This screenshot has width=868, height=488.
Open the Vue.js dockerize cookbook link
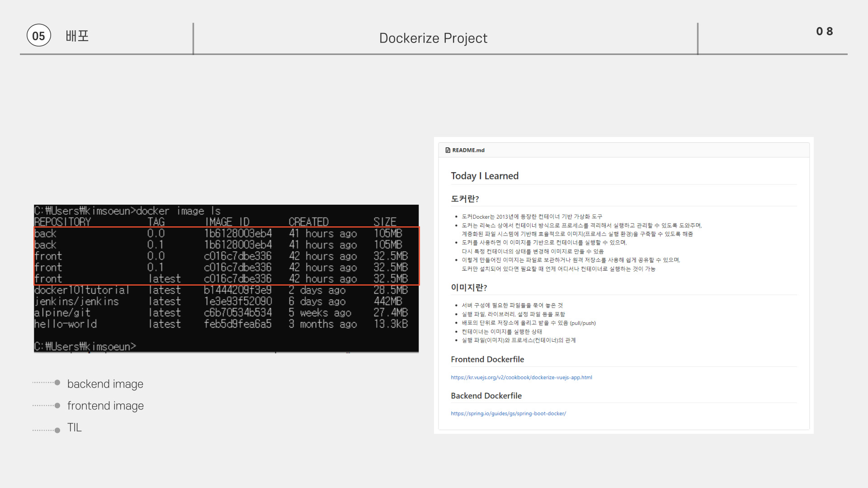pos(521,377)
